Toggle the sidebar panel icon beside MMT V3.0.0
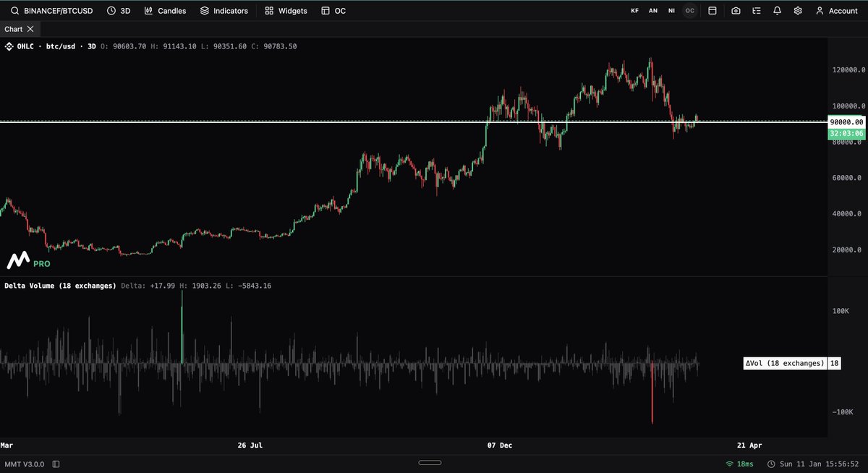Screen dimensions: 868x473 tap(56, 464)
